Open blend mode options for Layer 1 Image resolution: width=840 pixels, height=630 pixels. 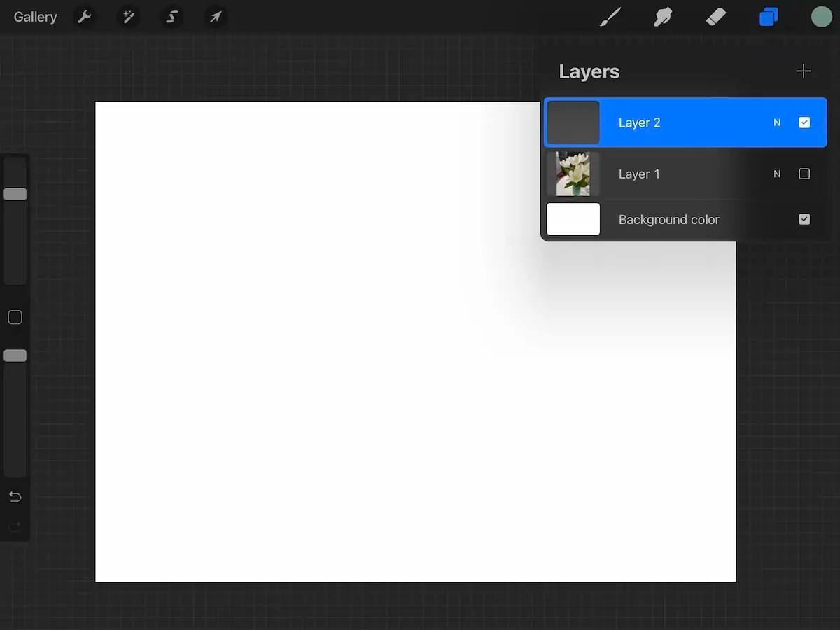776,174
